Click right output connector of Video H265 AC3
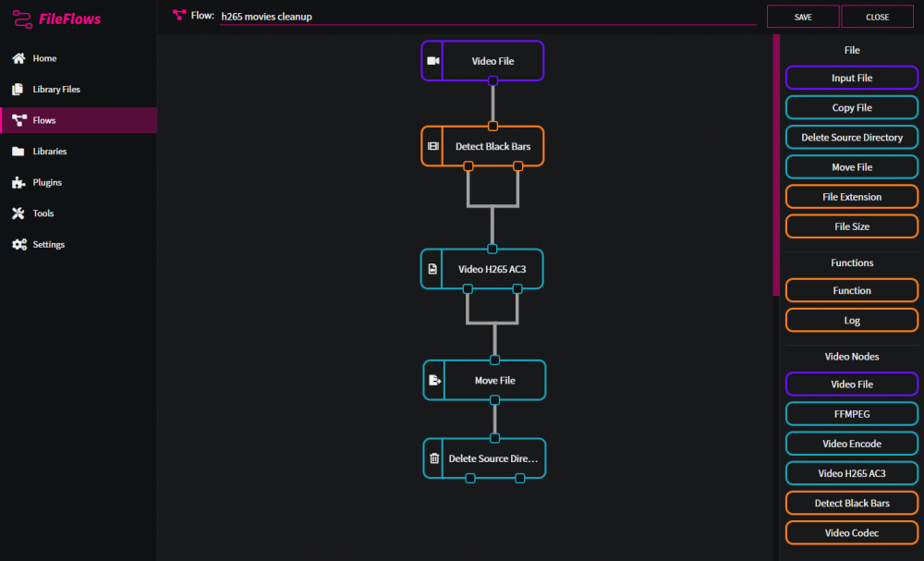This screenshot has height=561, width=924. coord(517,288)
